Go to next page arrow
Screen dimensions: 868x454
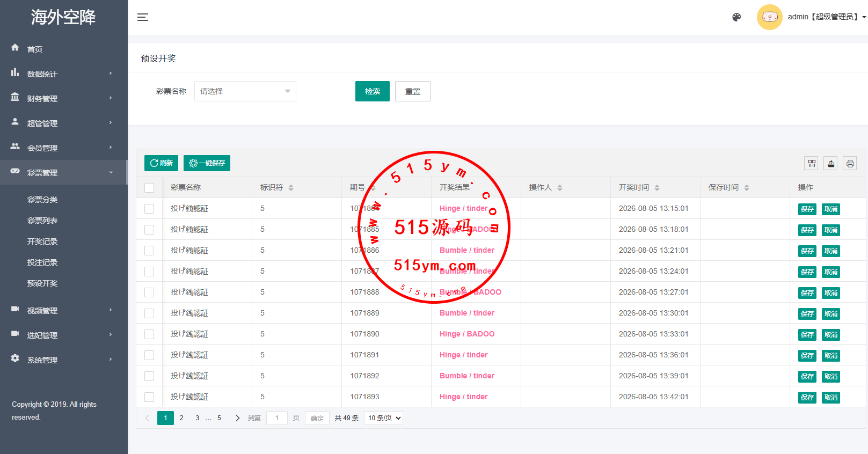tap(237, 418)
